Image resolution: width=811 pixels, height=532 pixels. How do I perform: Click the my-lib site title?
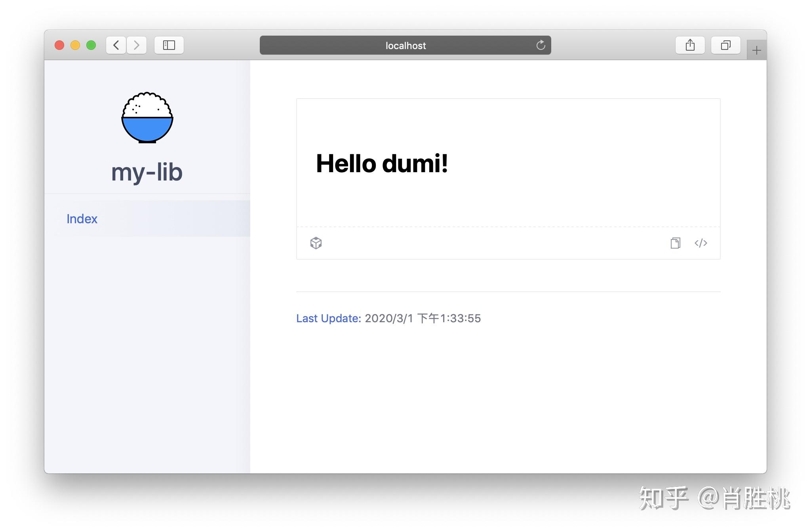click(147, 173)
